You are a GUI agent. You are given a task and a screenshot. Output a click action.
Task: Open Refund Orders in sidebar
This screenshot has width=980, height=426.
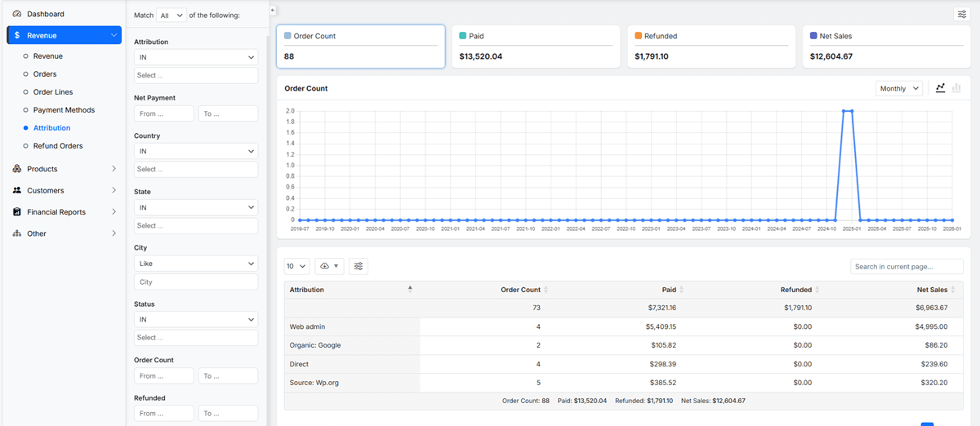point(58,146)
